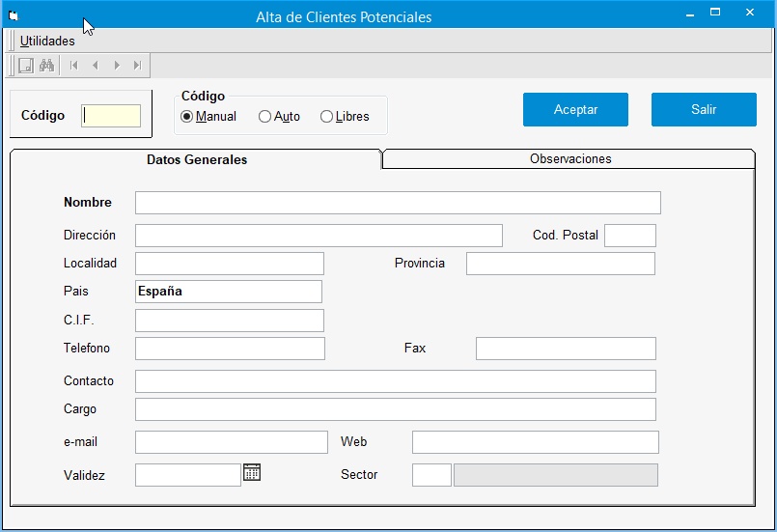The height and width of the screenshot is (532, 777).
Task: Click the application icon in title bar
Action: [13, 16]
